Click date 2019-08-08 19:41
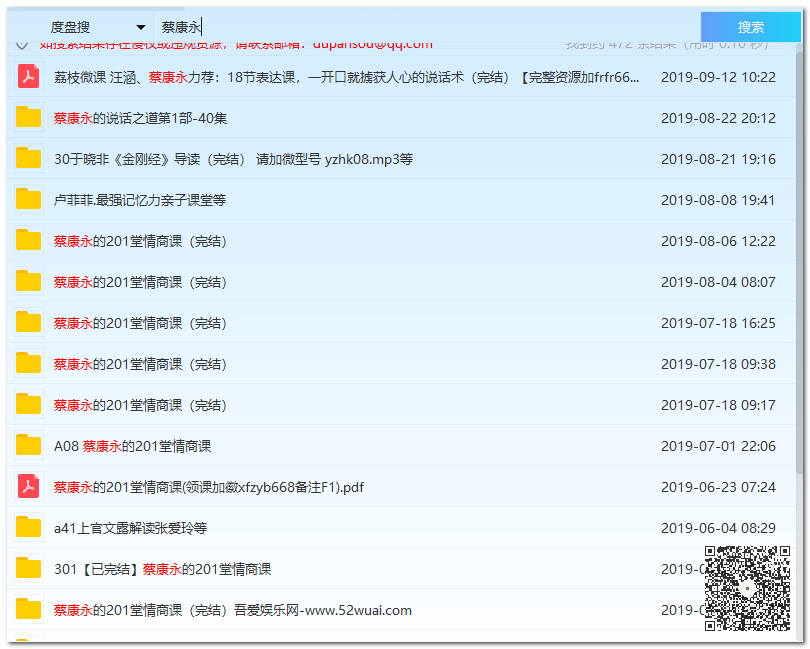Image resolution: width=810 pixels, height=649 pixels. pos(718,200)
